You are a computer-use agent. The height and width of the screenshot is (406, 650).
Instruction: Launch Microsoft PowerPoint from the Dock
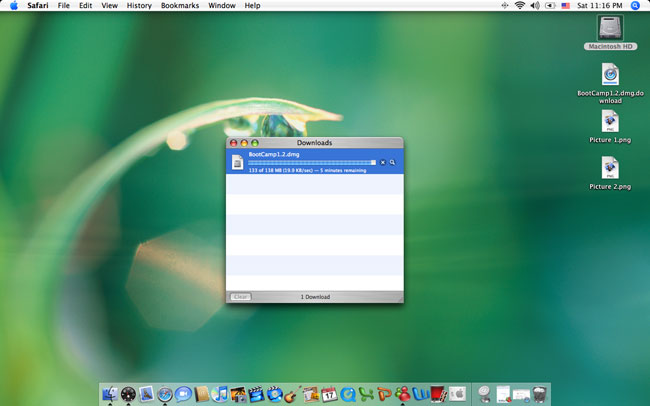pos(384,394)
